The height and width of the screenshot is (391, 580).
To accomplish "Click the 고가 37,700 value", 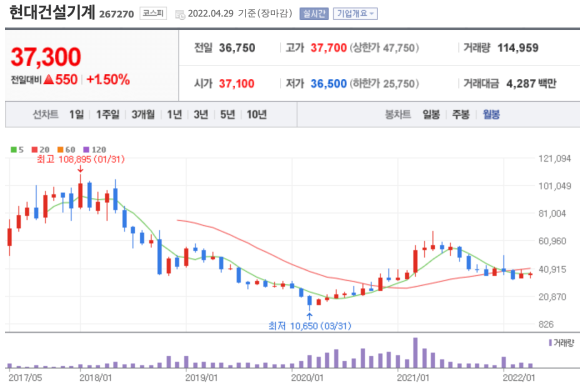I will pos(328,48).
